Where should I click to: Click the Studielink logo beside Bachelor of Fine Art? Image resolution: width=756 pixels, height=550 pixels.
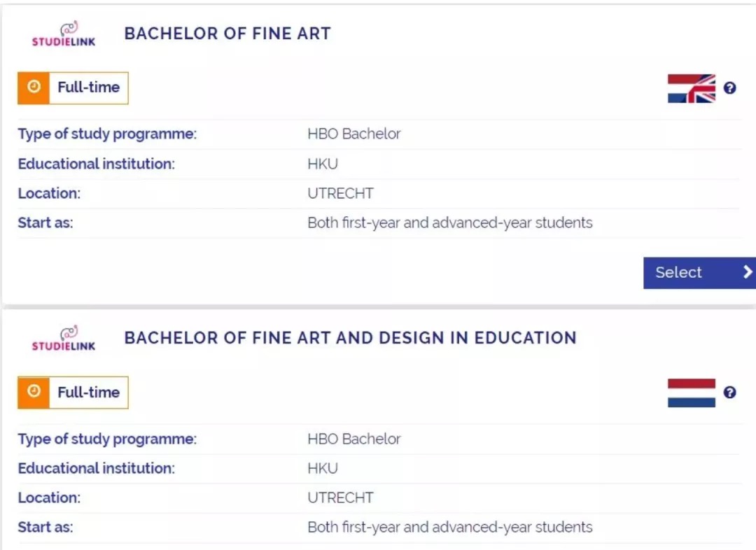pyautogui.click(x=64, y=34)
